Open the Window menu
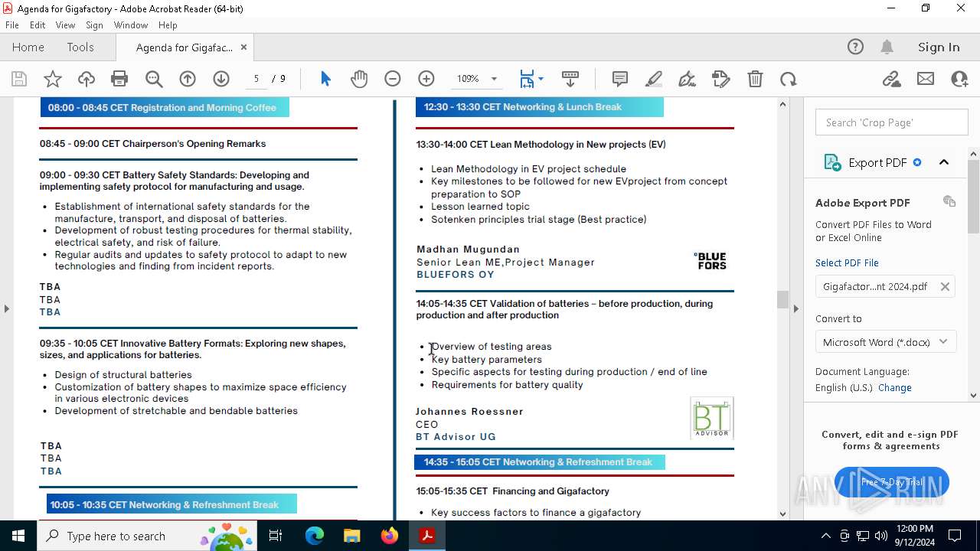Screen dimensions: 980x551 click(x=131, y=25)
